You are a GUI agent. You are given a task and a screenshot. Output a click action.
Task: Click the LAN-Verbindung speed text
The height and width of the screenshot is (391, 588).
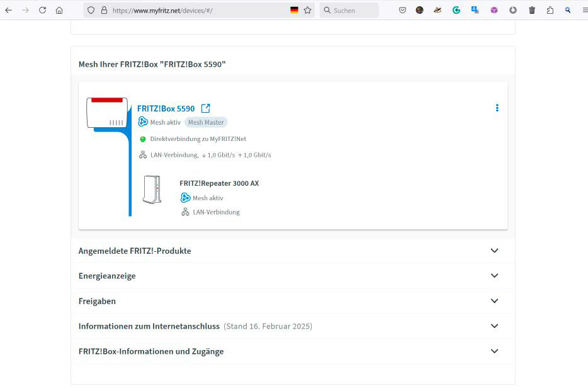210,155
